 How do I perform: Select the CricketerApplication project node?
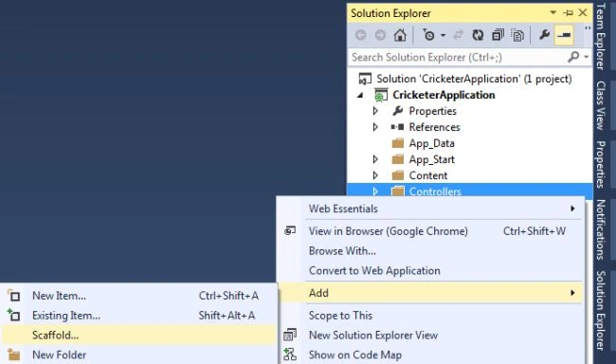click(444, 95)
